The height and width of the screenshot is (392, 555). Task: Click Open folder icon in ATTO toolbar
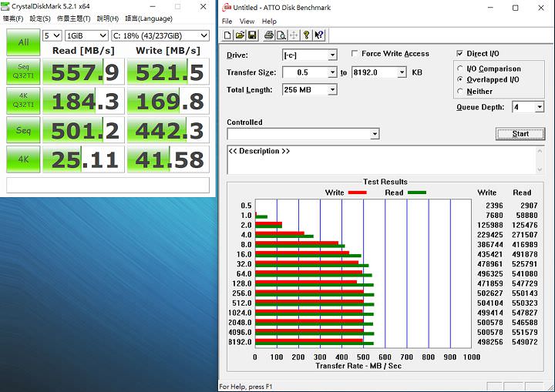(x=240, y=35)
